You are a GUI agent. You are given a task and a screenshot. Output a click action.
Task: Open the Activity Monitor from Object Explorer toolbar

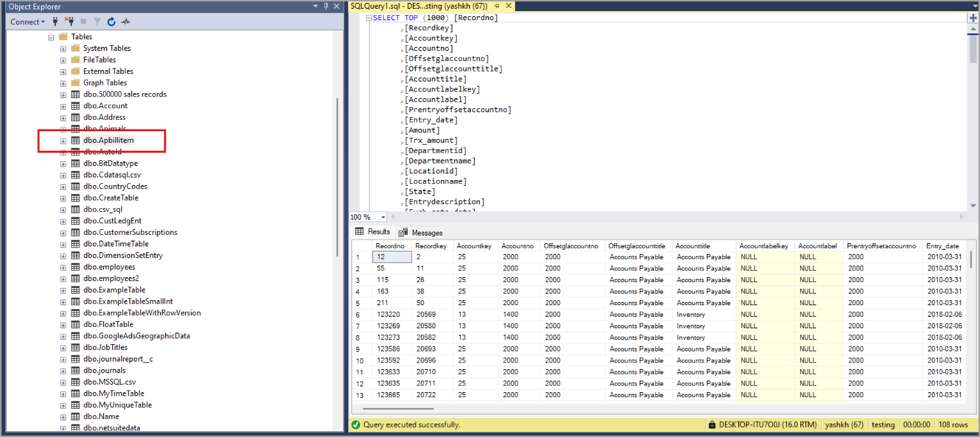tap(126, 21)
